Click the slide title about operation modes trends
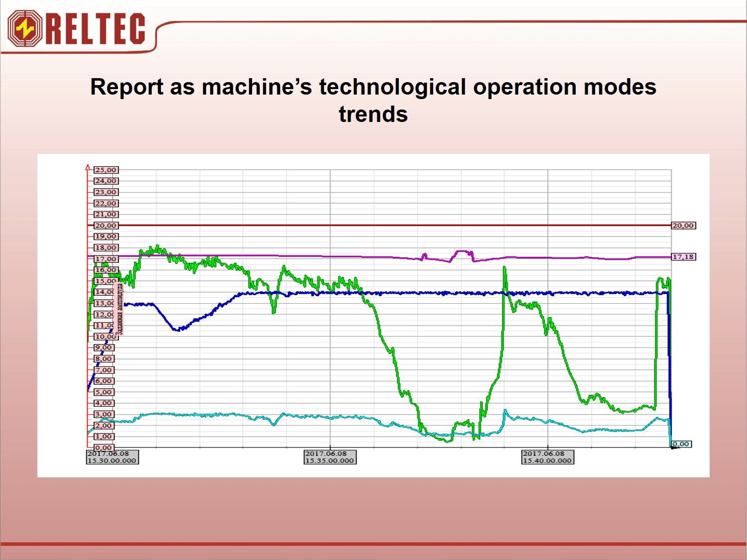Image resolution: width=747 pixels, height=560 pixels. [373, 100]
